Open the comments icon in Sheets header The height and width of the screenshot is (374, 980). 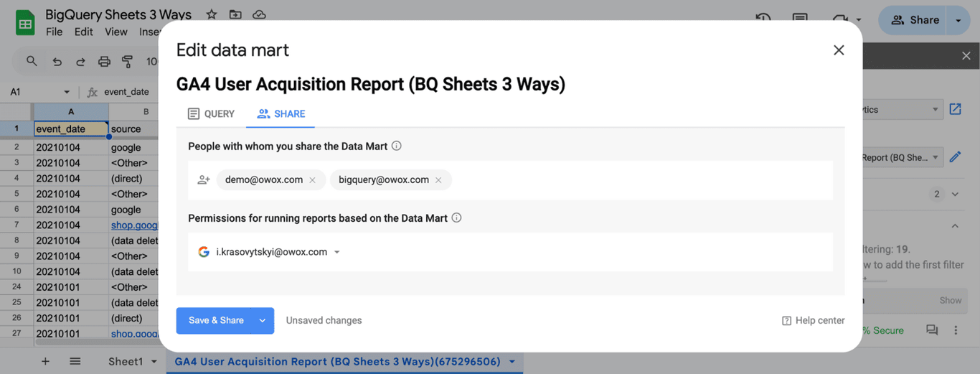(800, 19)
